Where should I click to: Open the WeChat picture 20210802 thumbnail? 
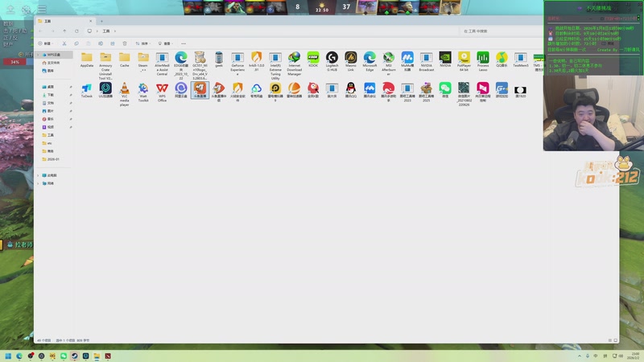point(464,94)
